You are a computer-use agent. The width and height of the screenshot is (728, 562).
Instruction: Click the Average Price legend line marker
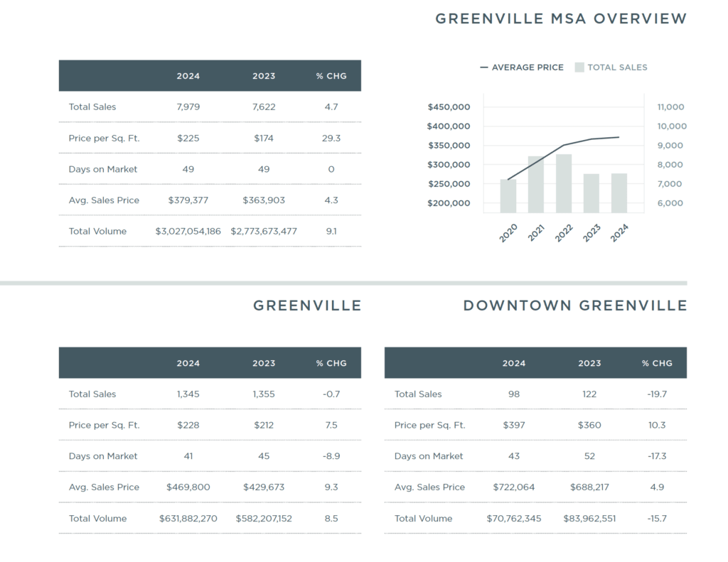click(484, 67)
